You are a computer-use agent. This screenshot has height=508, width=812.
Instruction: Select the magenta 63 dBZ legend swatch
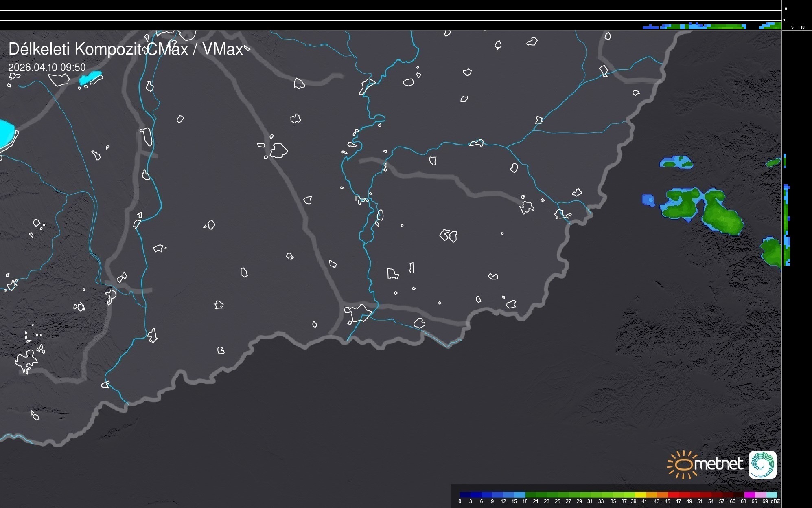(x=749, y=495)
